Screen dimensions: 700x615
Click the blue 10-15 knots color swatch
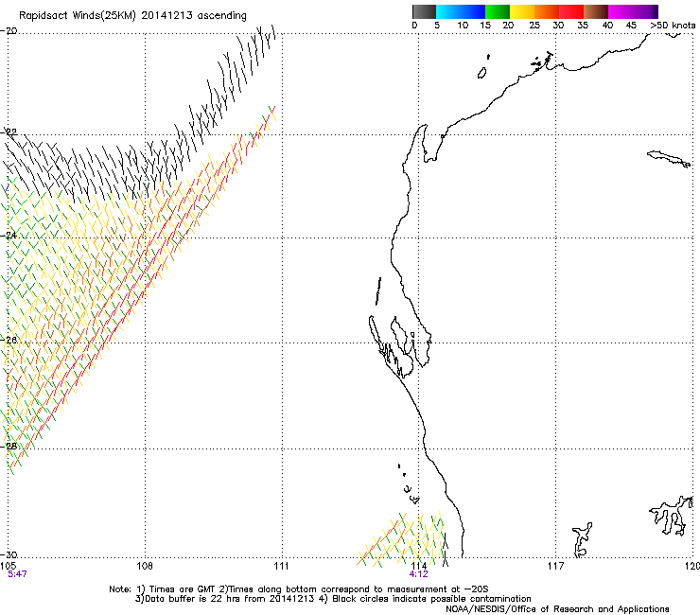tap(473, 11)
